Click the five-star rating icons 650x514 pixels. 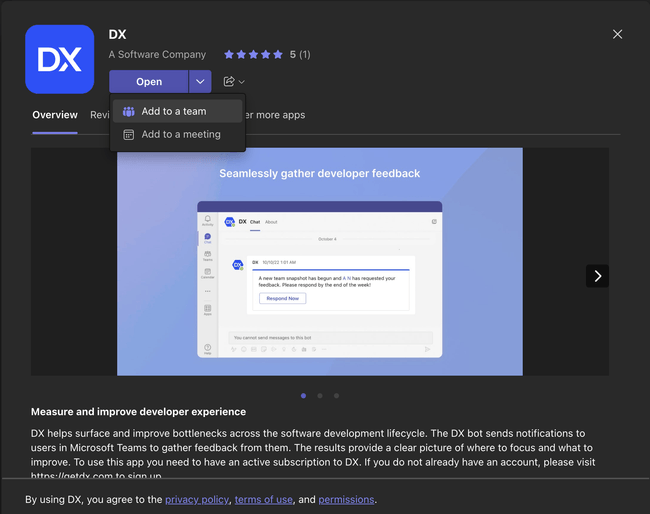tap(253, 55)
